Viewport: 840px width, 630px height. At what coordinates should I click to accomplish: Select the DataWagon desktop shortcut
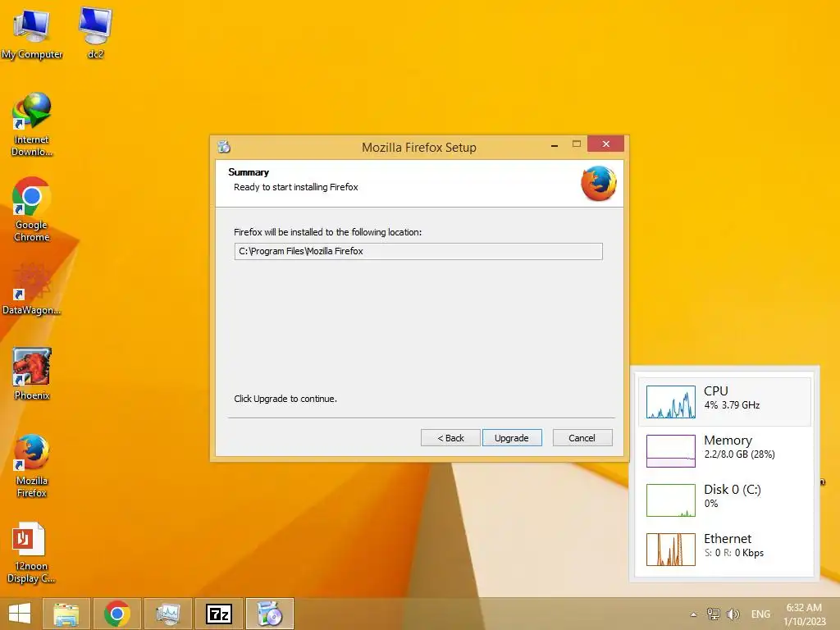coord(32,288)
